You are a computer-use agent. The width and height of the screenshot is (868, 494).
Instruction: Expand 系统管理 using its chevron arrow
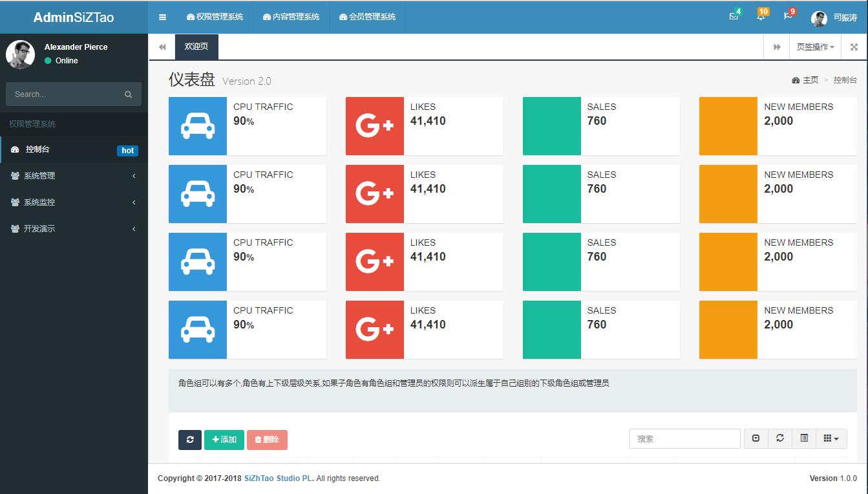tap(134, 176)
